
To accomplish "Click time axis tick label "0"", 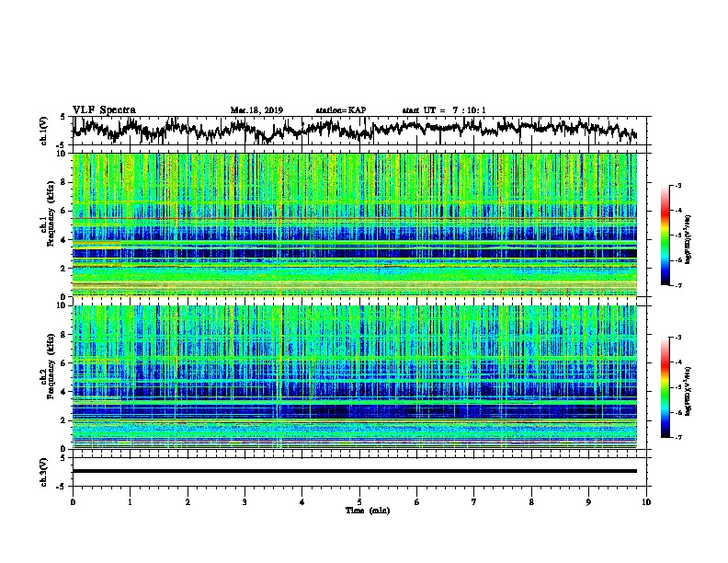I will (73, 502).
